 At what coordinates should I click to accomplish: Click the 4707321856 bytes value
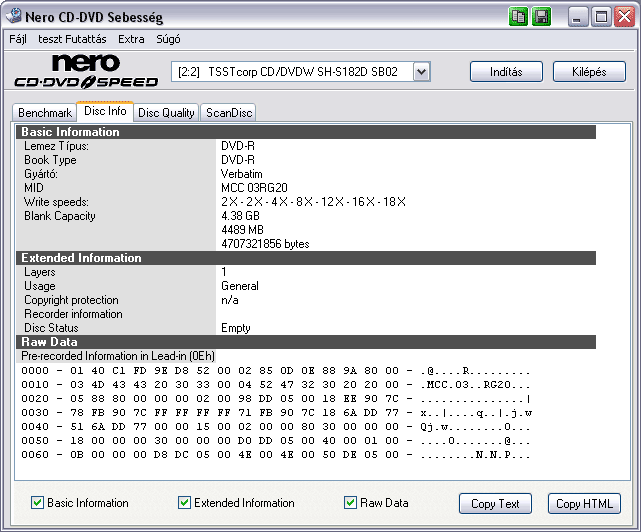pos(265,244)
